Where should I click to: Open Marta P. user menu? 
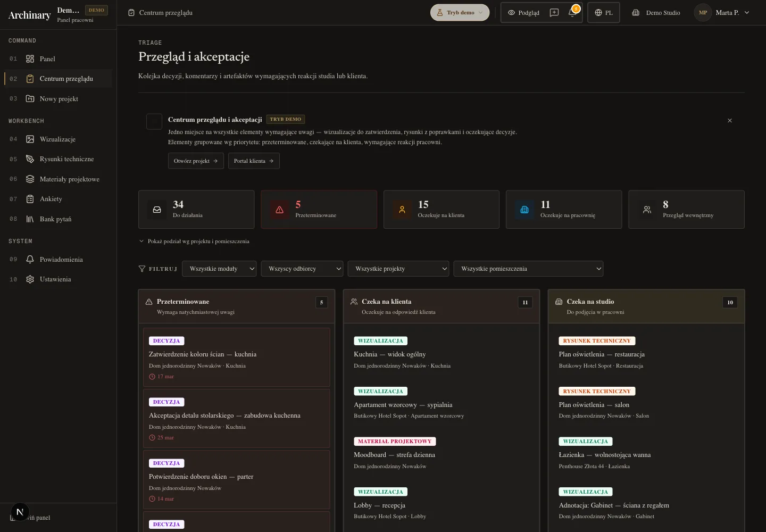coord(722,13)
